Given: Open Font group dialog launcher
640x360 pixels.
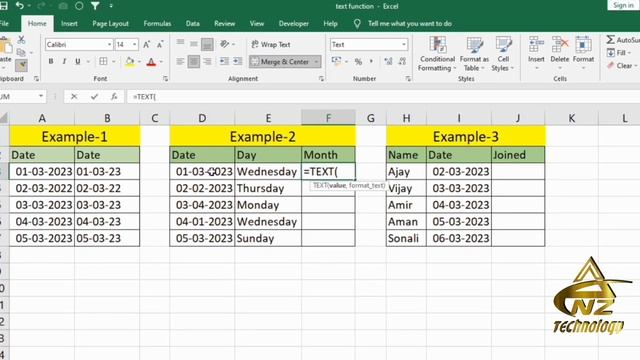Looking at the screenshot, I should [165, 78].
